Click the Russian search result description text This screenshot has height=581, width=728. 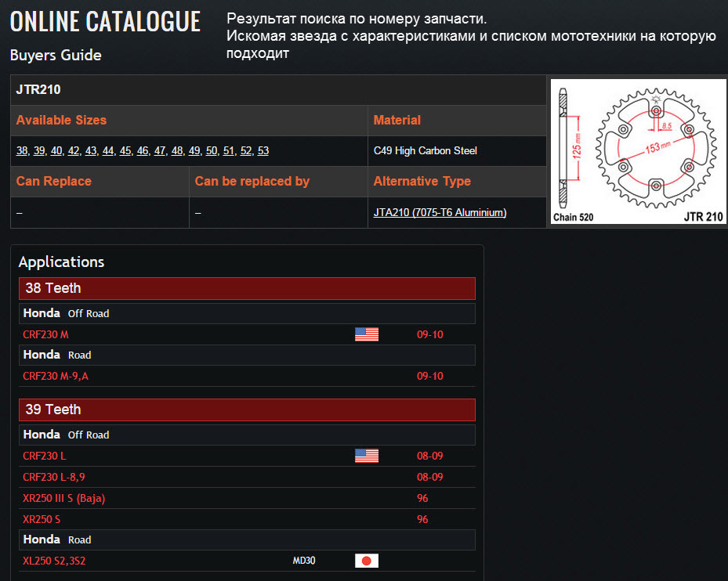click(x=471, y=36)
